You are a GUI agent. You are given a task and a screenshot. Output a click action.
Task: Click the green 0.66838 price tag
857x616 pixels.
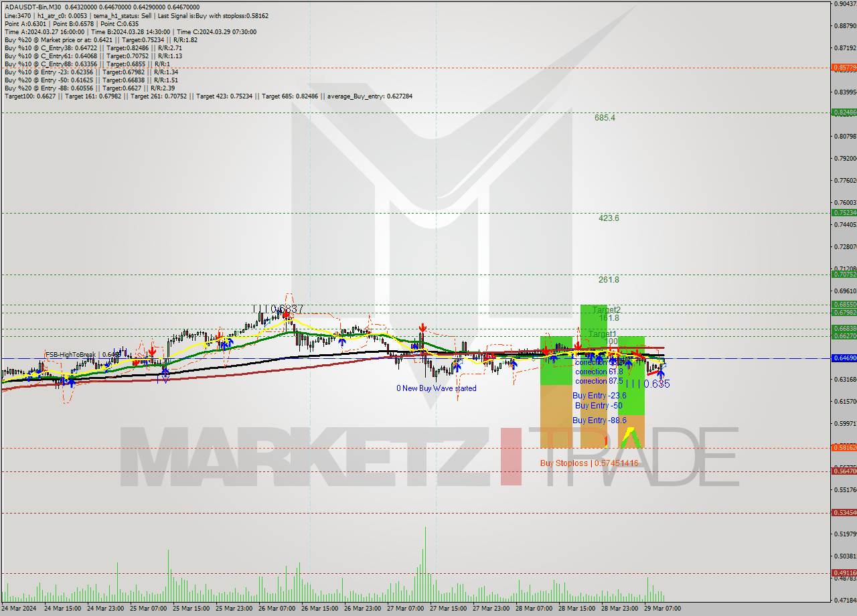point(844,328)
